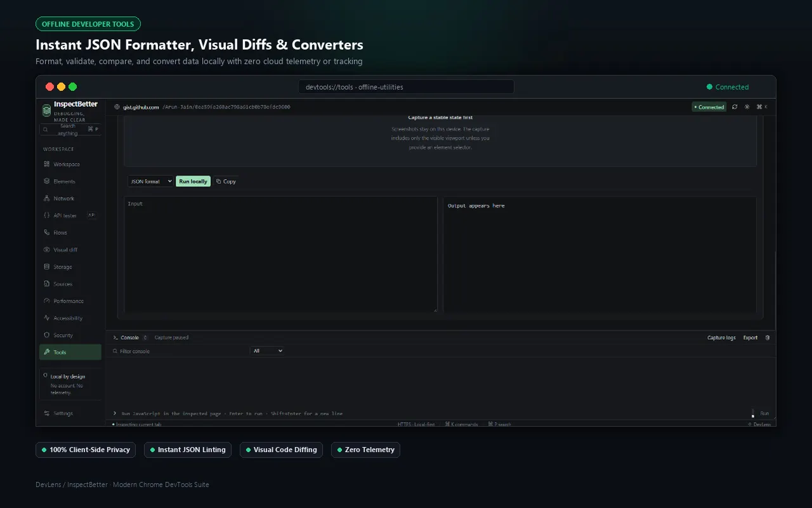Click the ⌘ P search status entry

pyautogui.click(x=499, y=424)
